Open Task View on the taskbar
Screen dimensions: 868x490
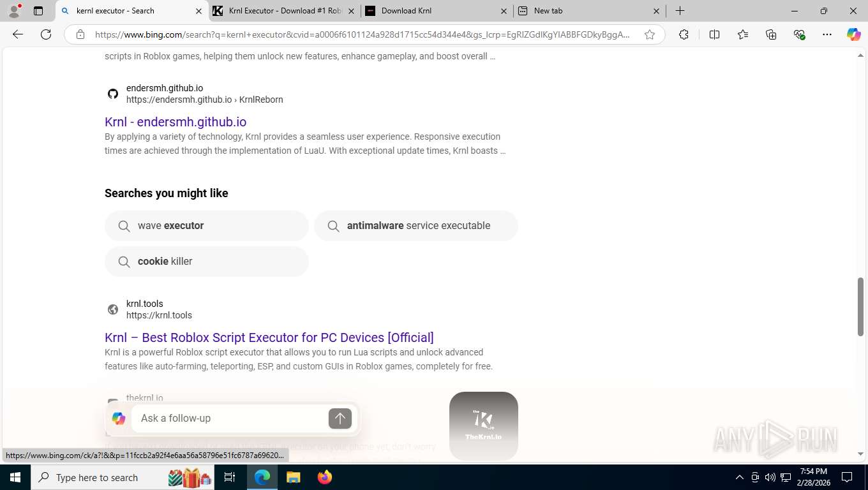[x=230, y=477]
